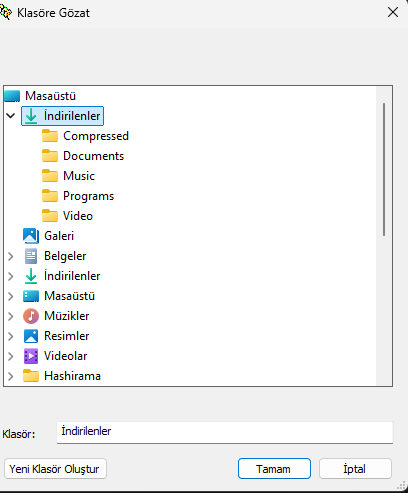Image resolution: width=408 pixels, height=493 pixels.
Task: Collapse the selected İndirilenler node
Action: point(11,116)
